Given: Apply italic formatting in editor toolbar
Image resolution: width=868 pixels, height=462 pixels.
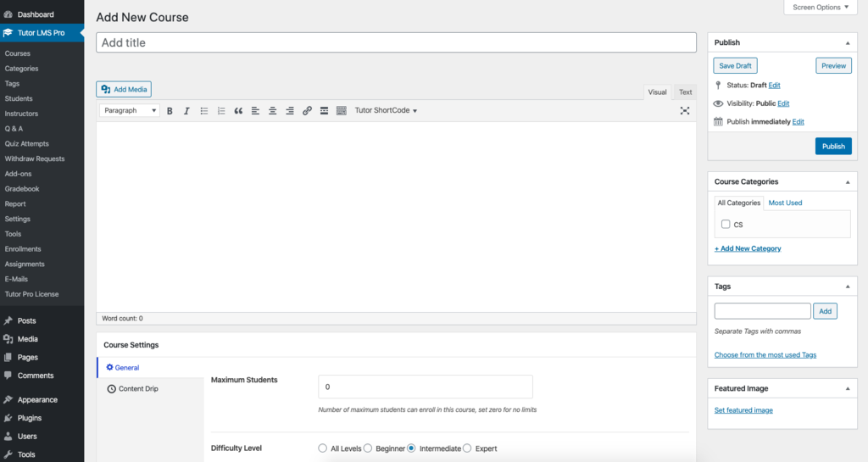Looking at the screenshot, I should [186, 111].
